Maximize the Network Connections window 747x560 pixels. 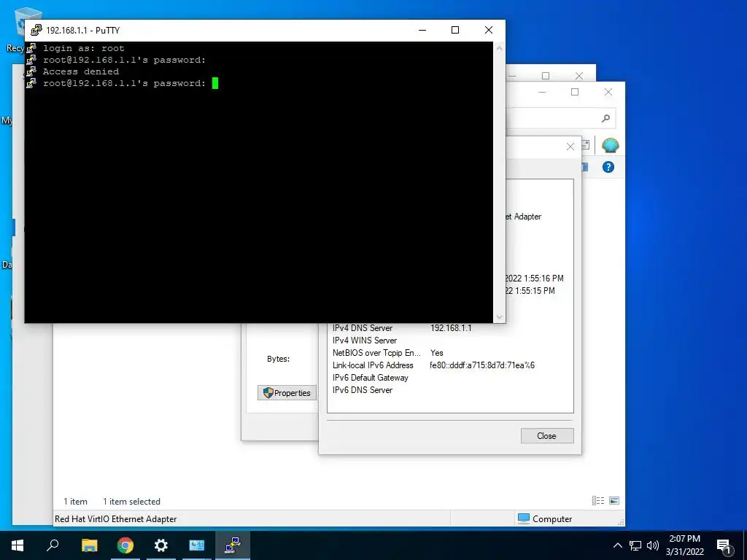tap(575, 92)
